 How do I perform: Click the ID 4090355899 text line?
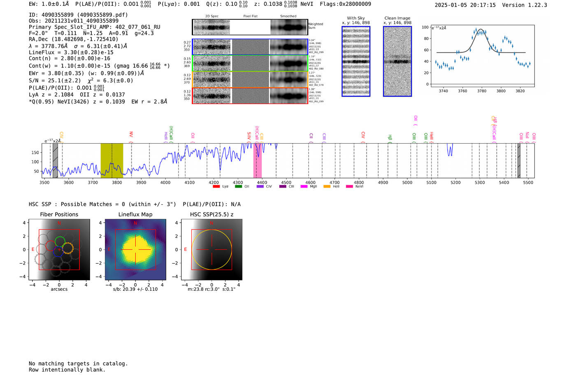pos(78,15)
